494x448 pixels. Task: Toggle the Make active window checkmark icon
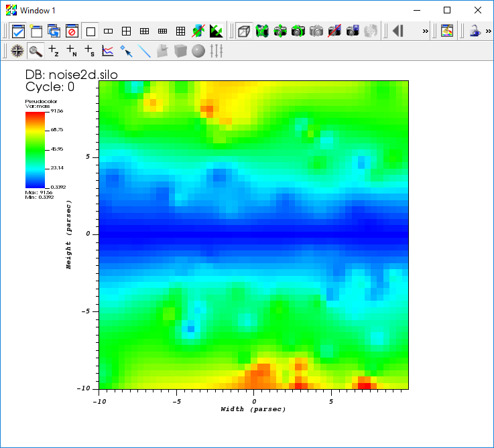tap(18, 31)
